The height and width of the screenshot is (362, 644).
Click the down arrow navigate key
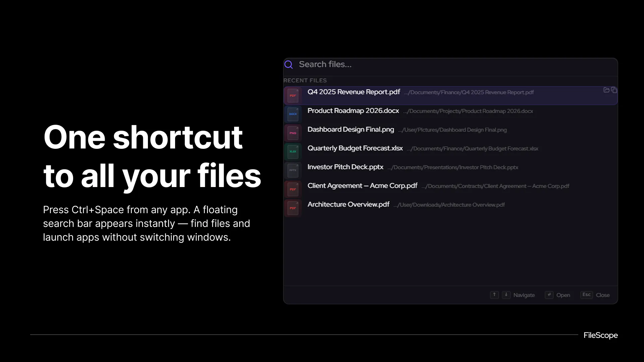[506, 295]
